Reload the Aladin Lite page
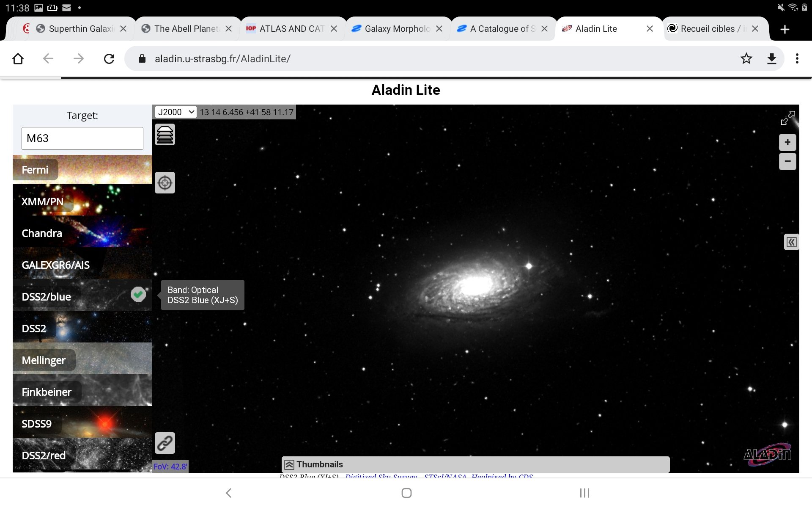Screen dimensions: 812x508 pos(109,58)
